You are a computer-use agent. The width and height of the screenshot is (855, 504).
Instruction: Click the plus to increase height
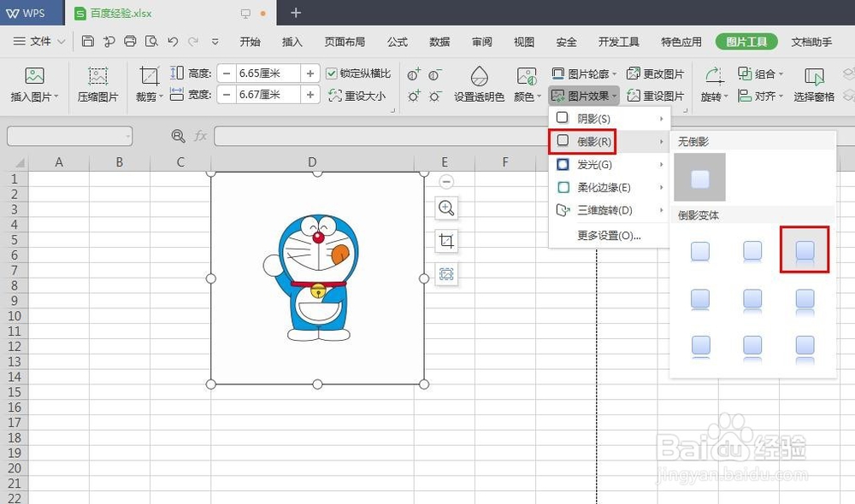tap(310, 73)
